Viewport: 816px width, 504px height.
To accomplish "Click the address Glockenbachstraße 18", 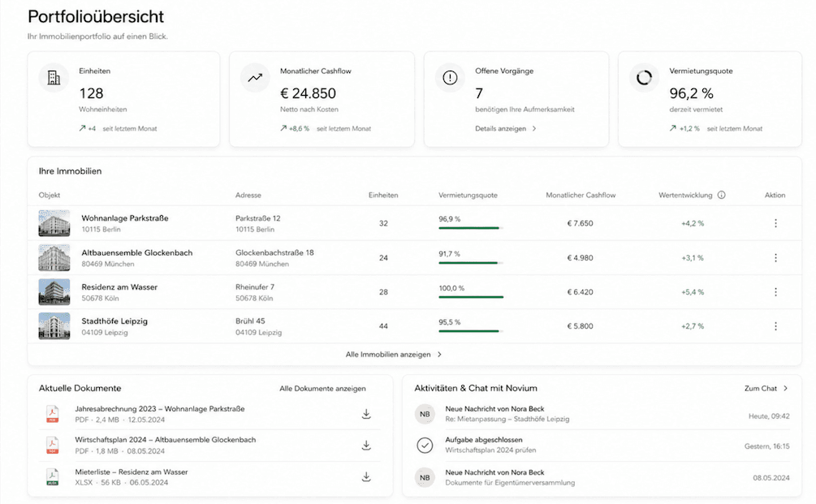I will 274,252.
